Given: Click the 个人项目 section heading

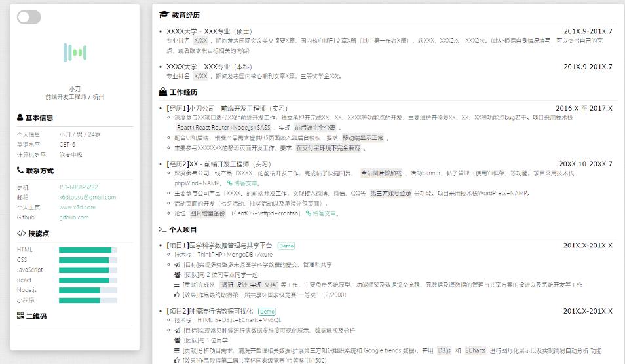Looking at the screenshot, I should point(183,229).
